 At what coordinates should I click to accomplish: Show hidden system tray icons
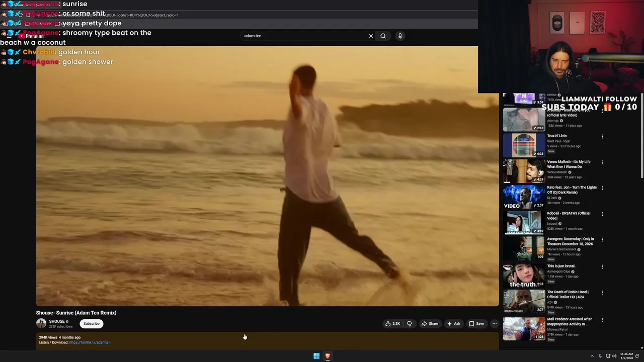(x=592, y=356)
